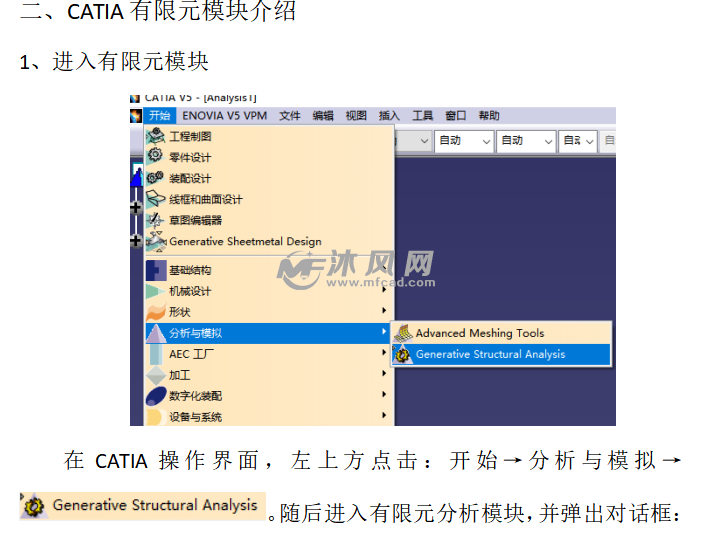713x541 pixels.
Task: Select 分析与模拟 menu entry text
Action: tap(196, 333)
